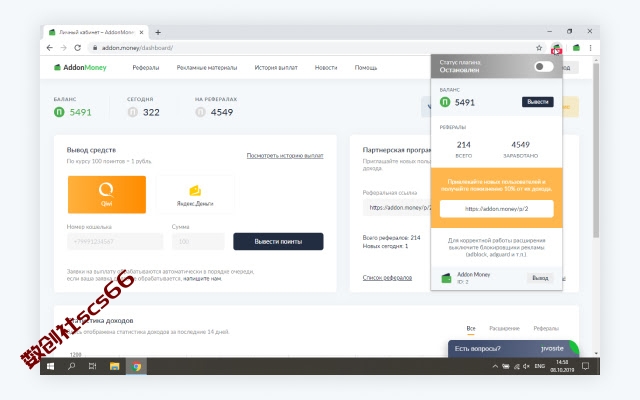Open the Помощь menu item
This screenshot has width=640, height=400.
point(366,68)
